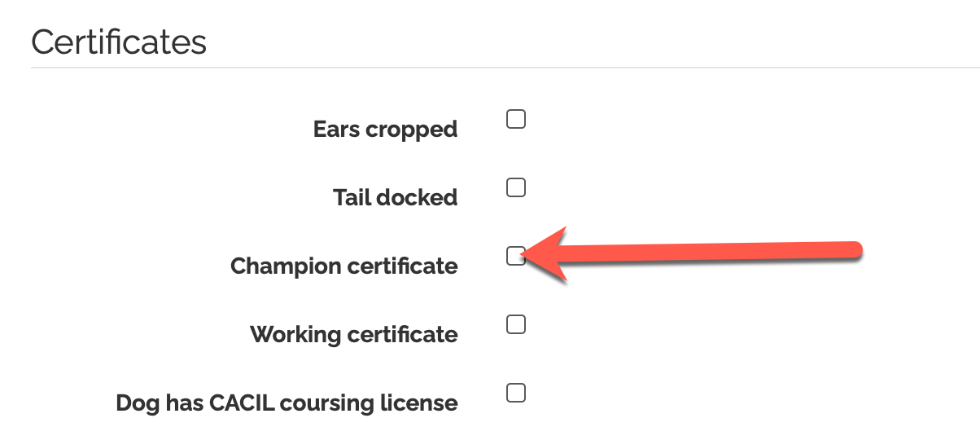This screenshot has width=980, height=440.
Task: Enable the Tail docked checkbox
Action: [516, 188]
